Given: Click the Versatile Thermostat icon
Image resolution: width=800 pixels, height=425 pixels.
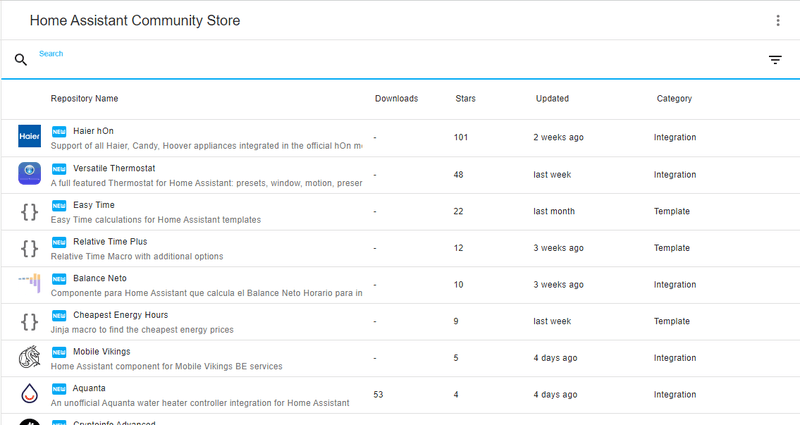Looking at the screenshot, I should click(30, 173).
